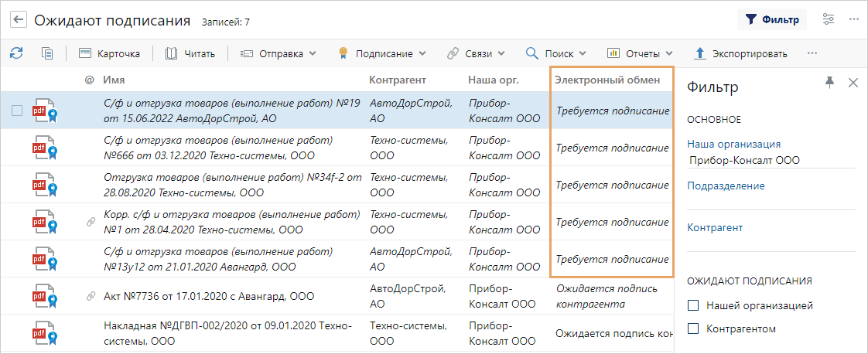Click the copy documents icon in toolbar

pos(47,53)
